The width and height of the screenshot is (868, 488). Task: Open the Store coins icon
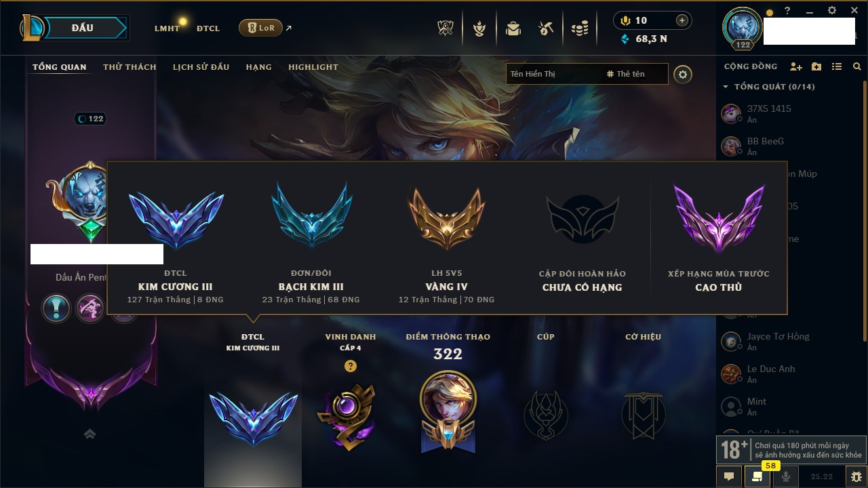tap(579, 28)
